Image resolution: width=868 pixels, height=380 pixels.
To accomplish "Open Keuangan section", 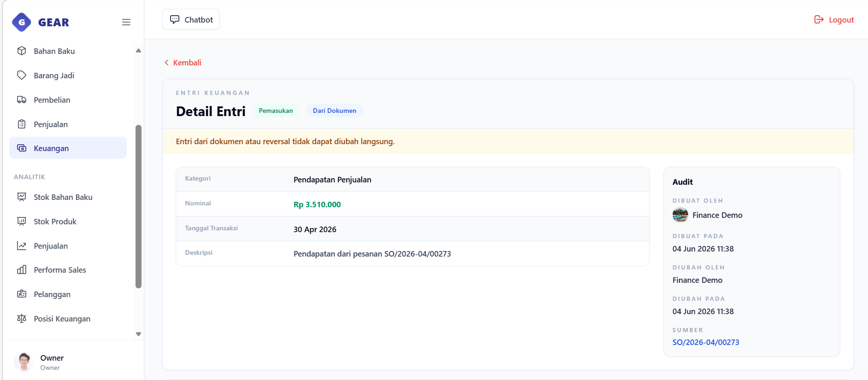I will 68,148.
